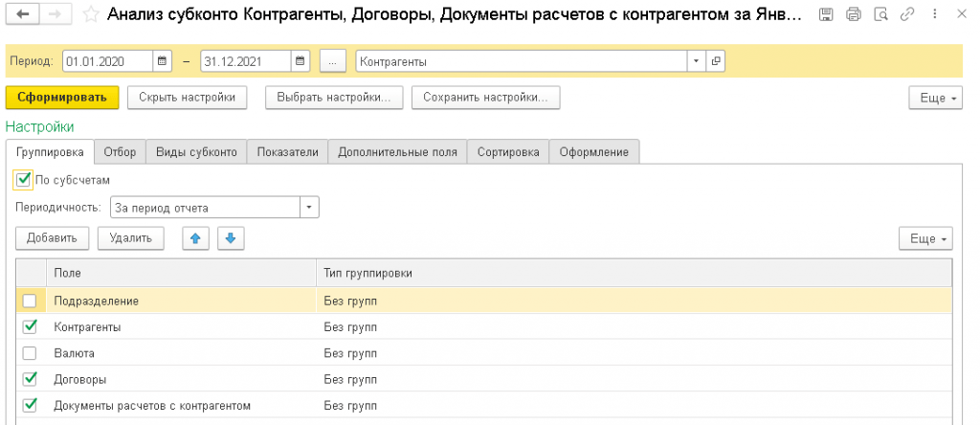Uncheck the По субсчетам checkbox
The height and width of the screenshot is (425, 980).
coord(24,178)
